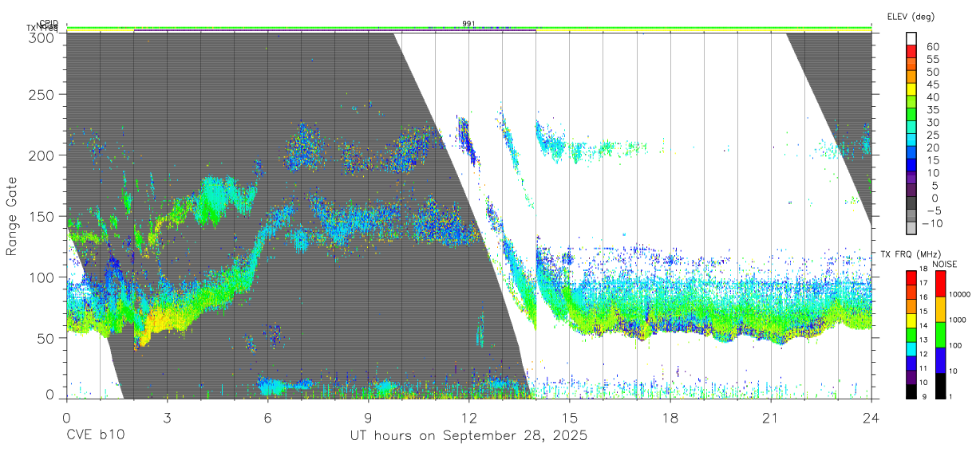
Task: Choose the cyan 20–25 swatch on the ELEV colorbar
Action: pyautogui.click(x=911, y=140)
